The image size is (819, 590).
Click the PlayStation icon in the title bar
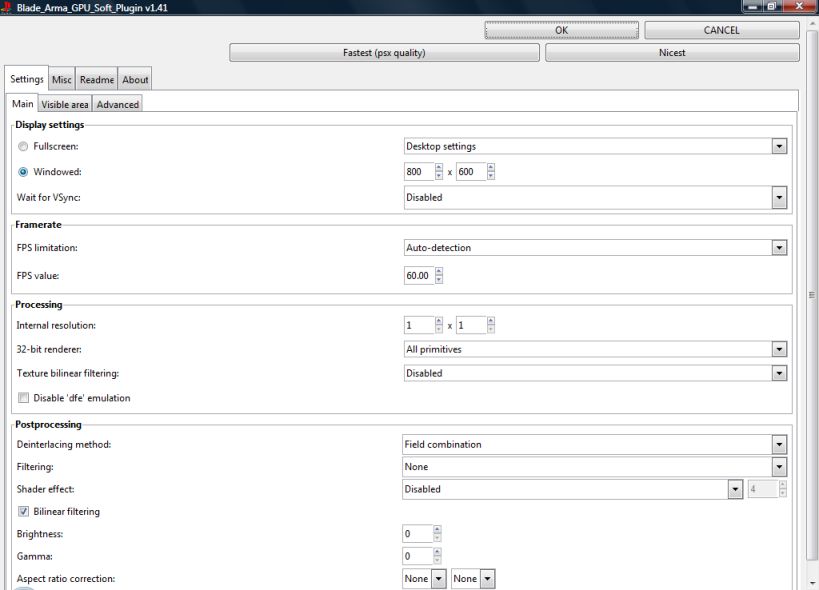7,7
